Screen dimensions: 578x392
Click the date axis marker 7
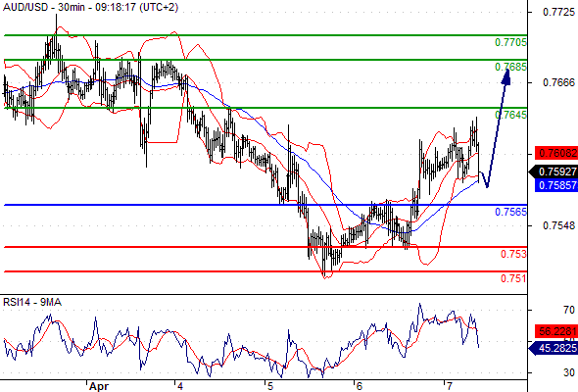450,386
